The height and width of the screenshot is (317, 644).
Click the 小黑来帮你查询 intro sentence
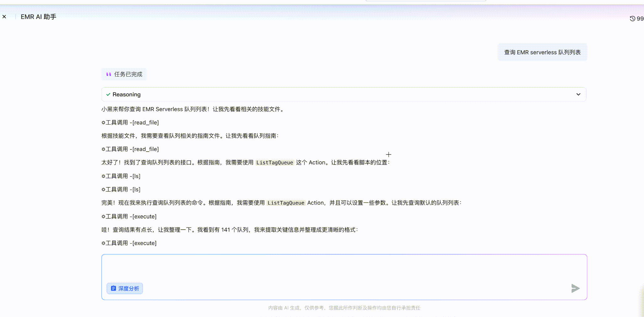pos(193,109)
